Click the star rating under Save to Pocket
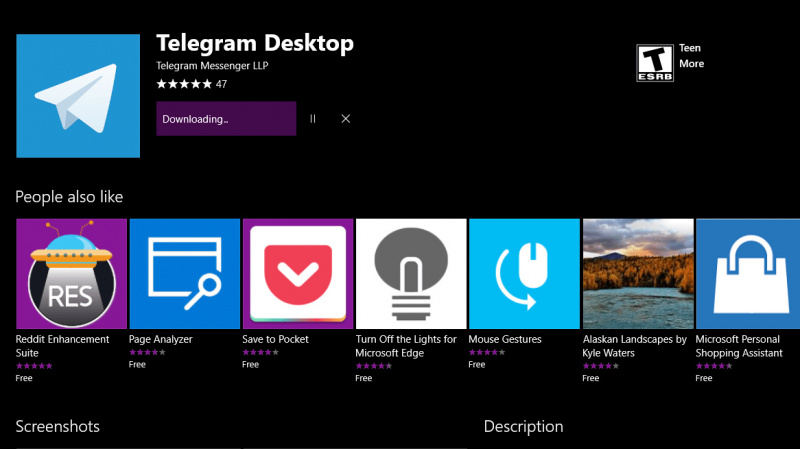800x449 pixels. 261,352
